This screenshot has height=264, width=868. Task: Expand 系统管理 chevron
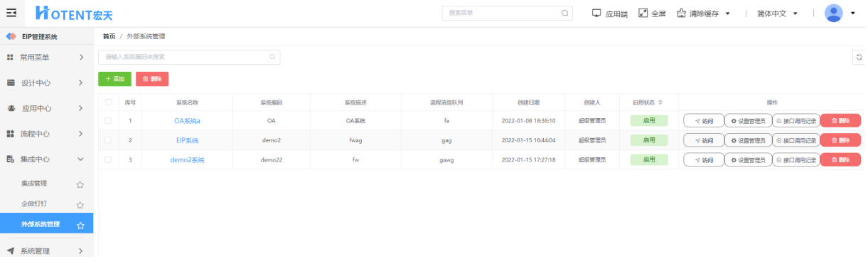81,250
